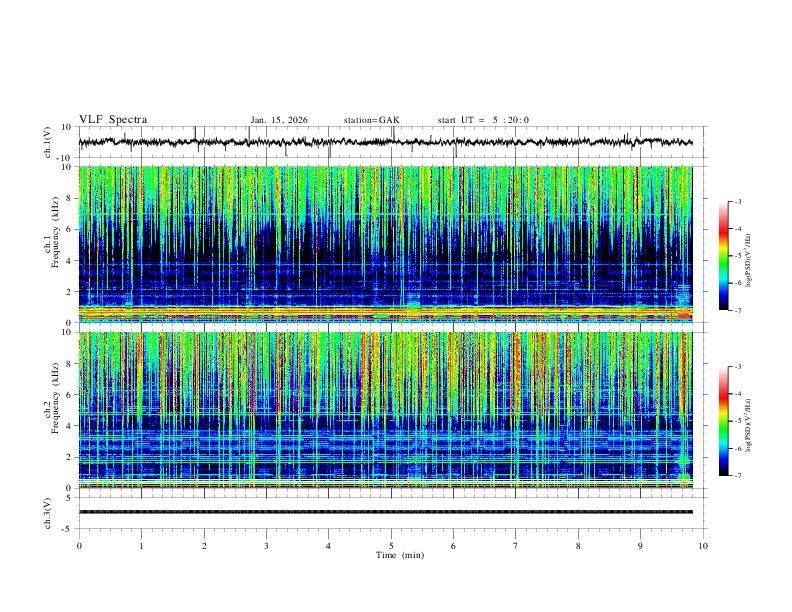Click the time axis tick label "9"

(x=640, y=546)
